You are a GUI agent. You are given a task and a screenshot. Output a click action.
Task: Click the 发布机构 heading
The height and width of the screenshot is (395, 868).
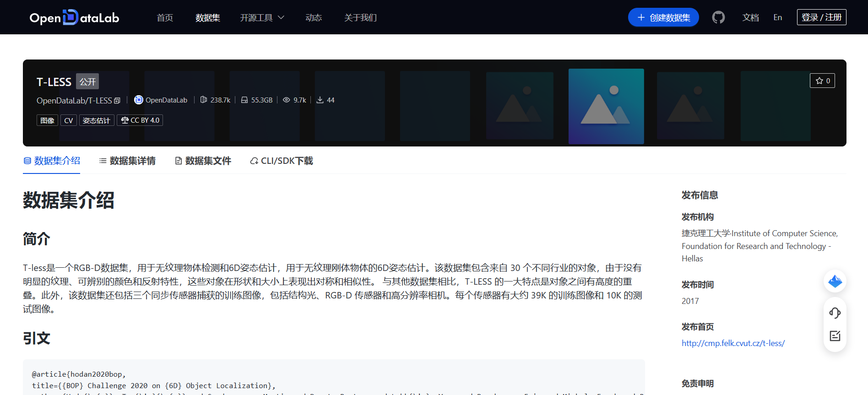pyautogui.click(x=698, y=216)
